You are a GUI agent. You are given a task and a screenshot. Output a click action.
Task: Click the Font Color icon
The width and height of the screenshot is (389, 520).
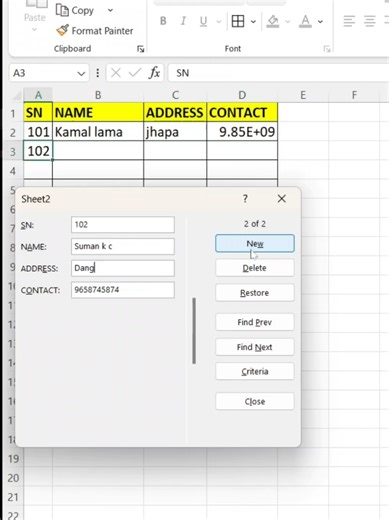click(x=305, y=21)
